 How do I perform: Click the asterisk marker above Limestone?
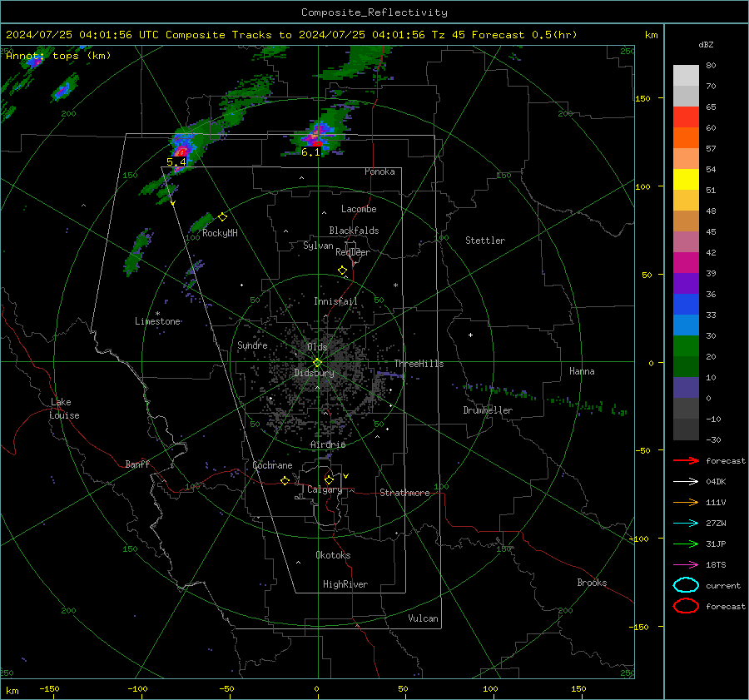tap(157, 314)
